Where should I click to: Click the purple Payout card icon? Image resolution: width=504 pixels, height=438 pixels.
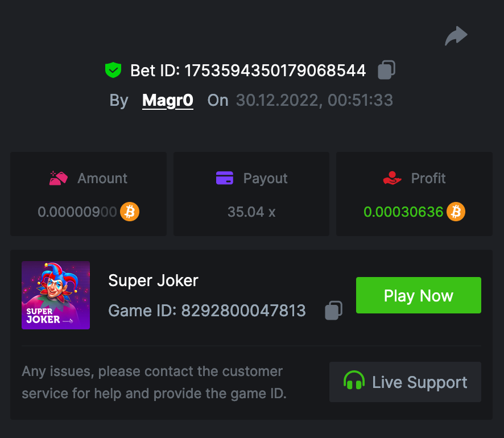(x=225, y=178)
